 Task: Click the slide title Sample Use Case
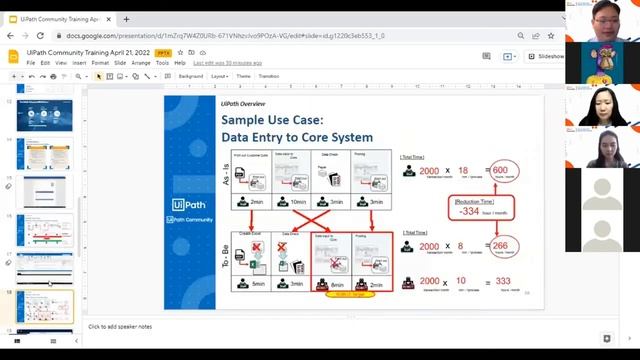point(297,129)
